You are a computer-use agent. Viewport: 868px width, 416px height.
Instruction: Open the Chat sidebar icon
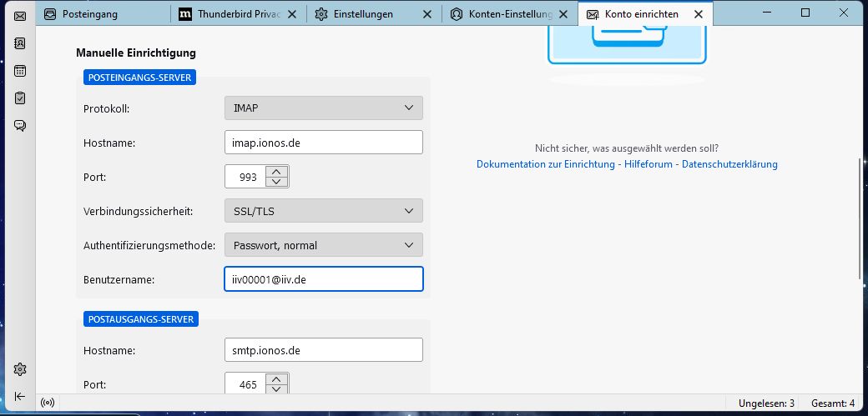tap(20, 126)
